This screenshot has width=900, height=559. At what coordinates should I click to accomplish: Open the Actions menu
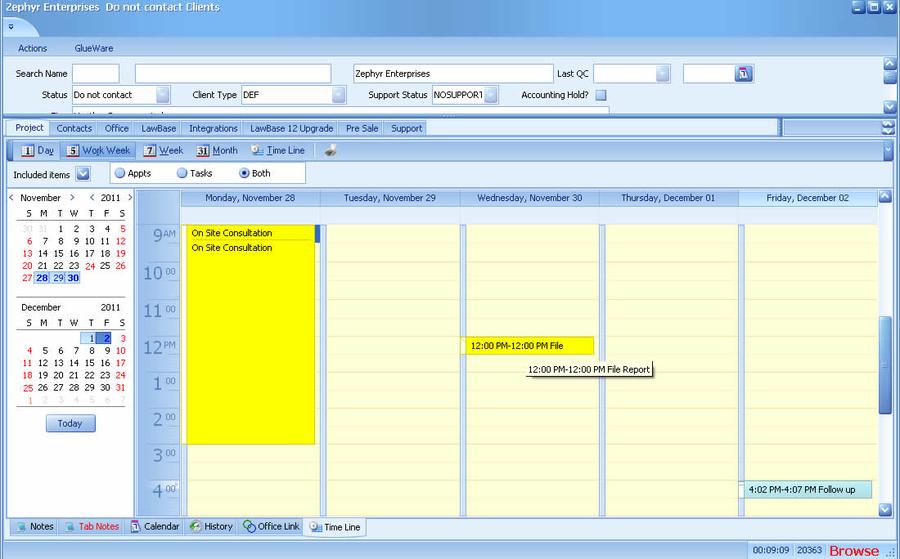(32, 48)
